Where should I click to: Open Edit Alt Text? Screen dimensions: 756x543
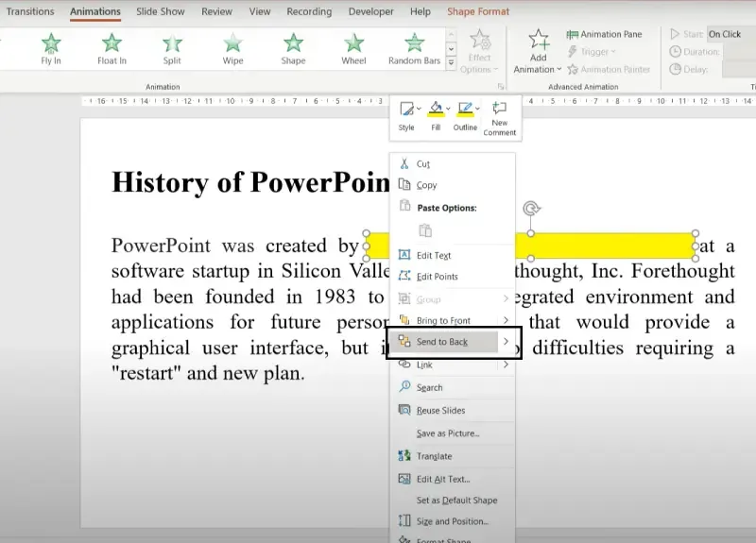pyautogui.click(x=453, y=479)
